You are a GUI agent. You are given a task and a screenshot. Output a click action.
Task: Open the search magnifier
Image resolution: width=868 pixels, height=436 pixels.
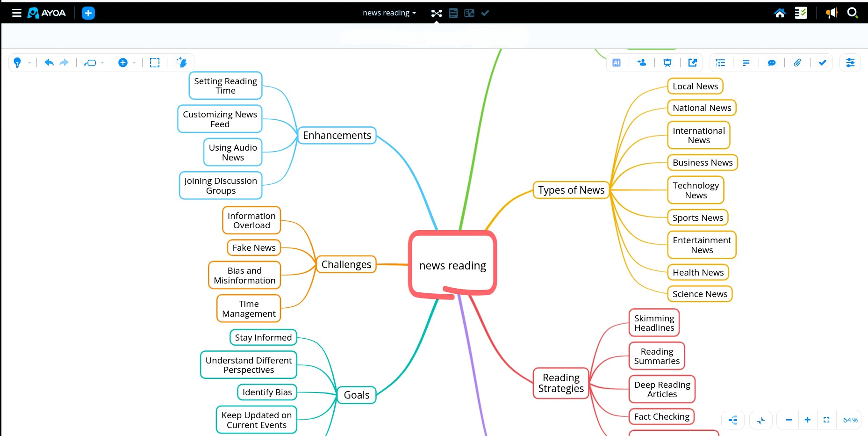(853, 13)
